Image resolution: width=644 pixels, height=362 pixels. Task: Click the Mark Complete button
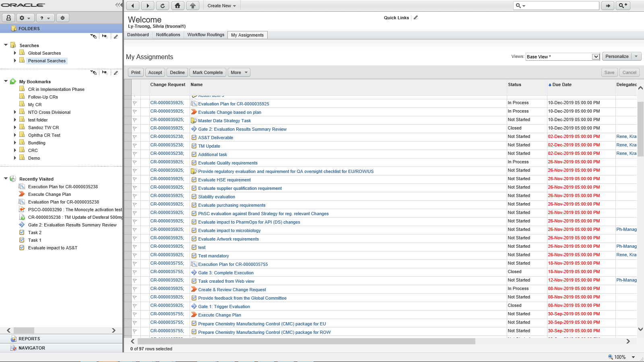pyautogui.click(x=207, y=73)
